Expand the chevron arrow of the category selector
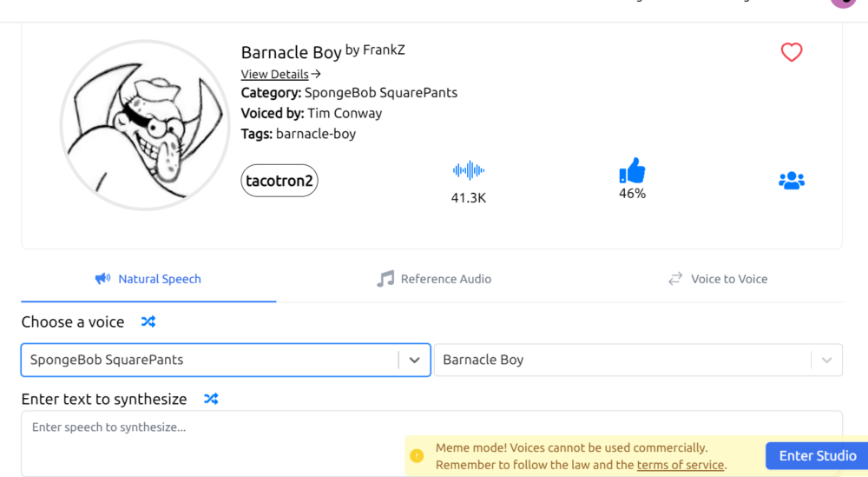The image size is (868, 477). (x=414, y=360)
